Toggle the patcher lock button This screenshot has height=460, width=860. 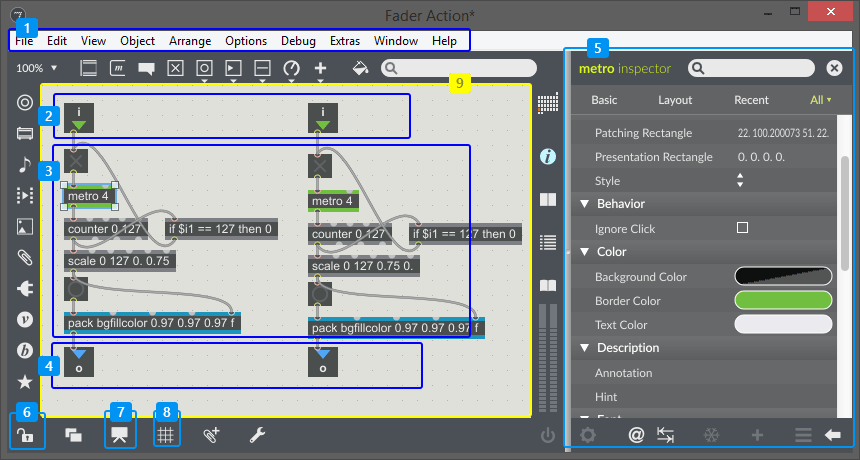[x=25, y=435]
